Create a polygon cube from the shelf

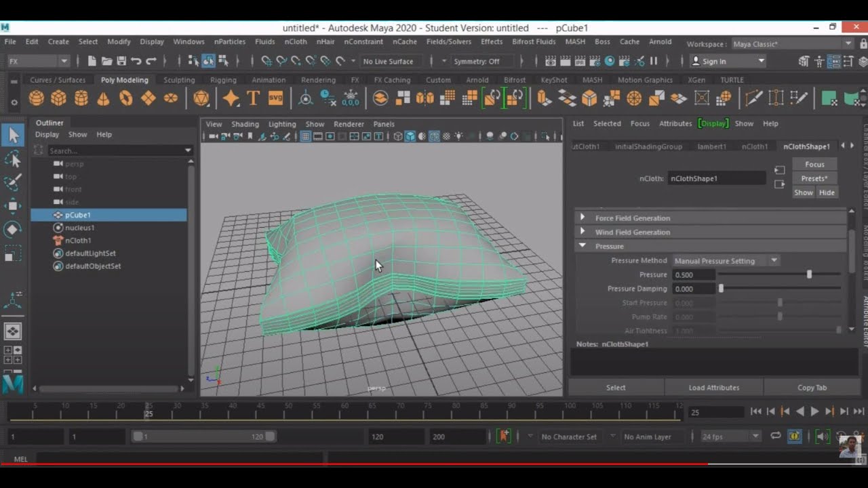coord(58,98)
